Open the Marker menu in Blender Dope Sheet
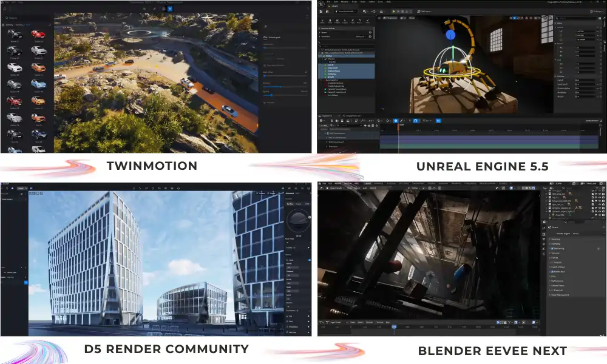The height and width of the screenshot is (364, 607). tap(369, 322)
